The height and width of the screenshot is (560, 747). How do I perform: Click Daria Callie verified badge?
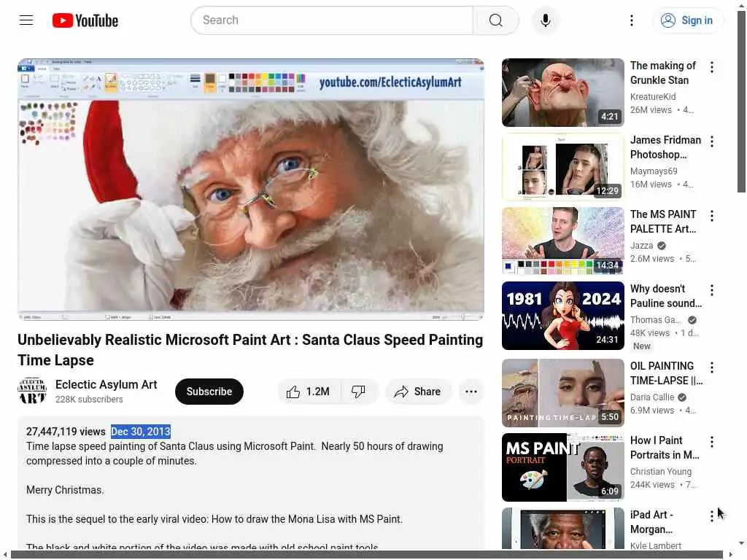click(x=682, y=397)
